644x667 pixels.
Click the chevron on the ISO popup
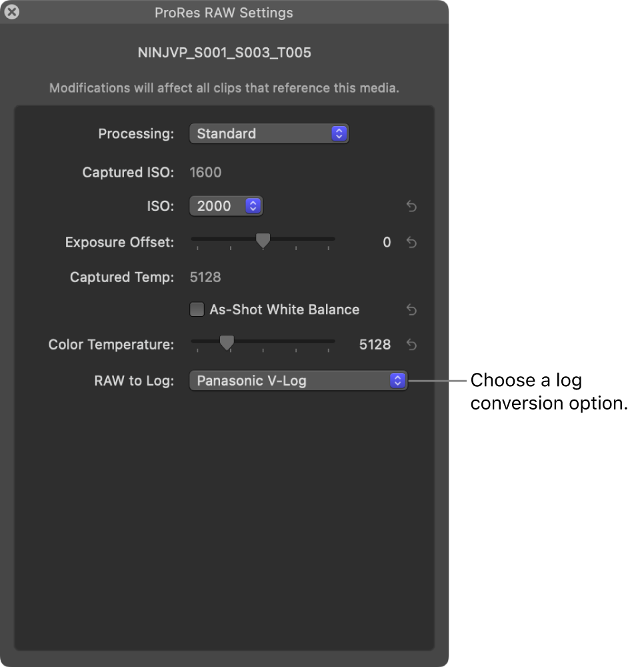(253, 206)
